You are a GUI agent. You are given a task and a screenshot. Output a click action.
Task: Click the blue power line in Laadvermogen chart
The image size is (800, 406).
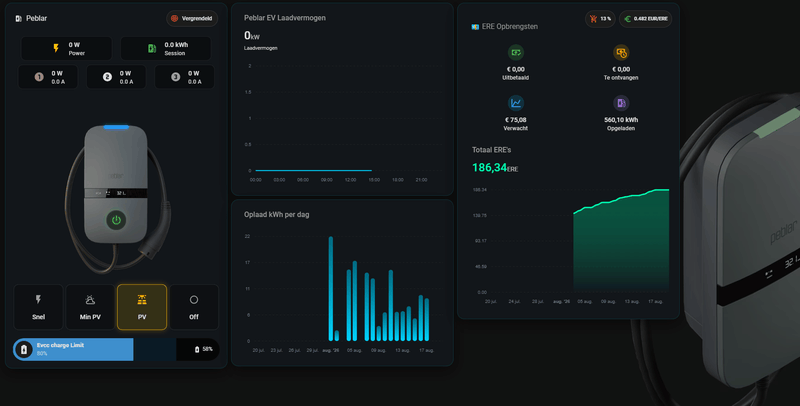[313, 170]
